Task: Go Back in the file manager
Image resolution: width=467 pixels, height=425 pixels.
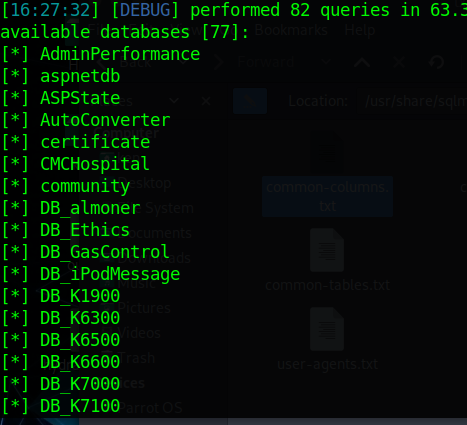Action: [135, 62]
